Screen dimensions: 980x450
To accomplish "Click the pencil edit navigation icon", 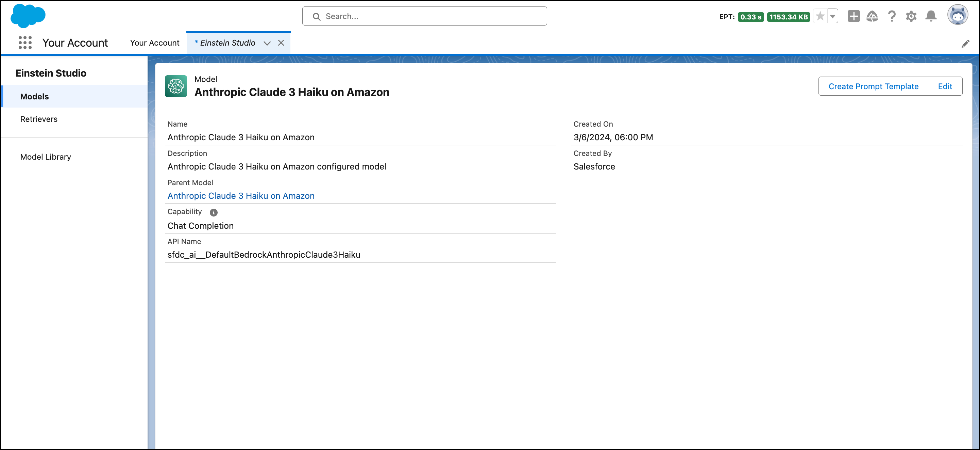I will click(965, 44).
